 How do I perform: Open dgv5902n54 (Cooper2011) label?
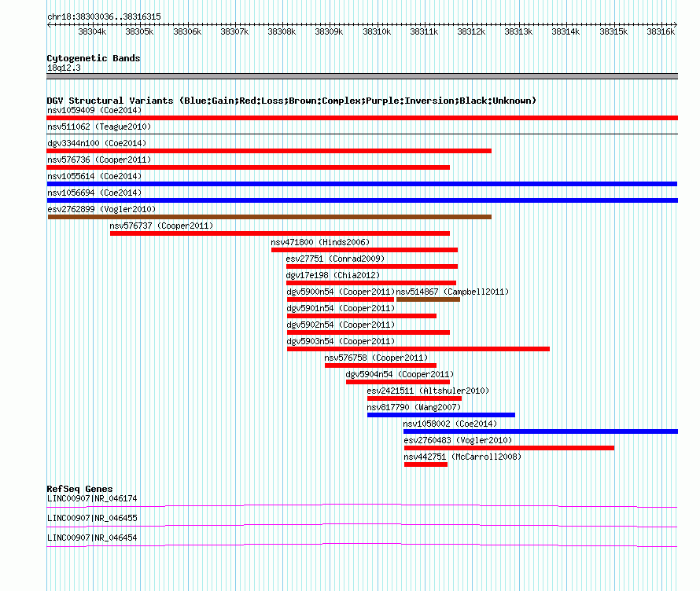[x=341, y=325]
